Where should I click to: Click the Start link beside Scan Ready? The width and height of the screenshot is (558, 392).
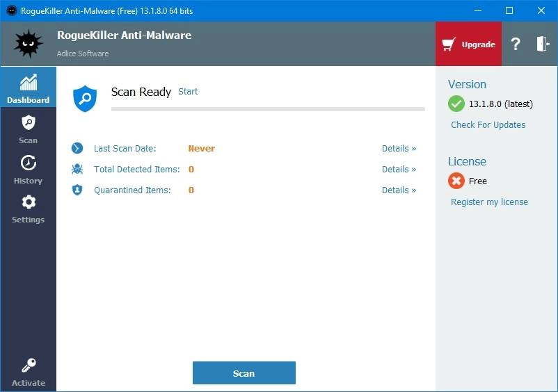point(188,91)
